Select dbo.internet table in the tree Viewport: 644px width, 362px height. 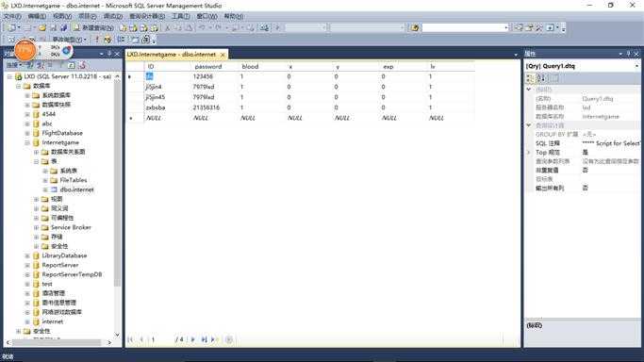(x=76, y=189)
